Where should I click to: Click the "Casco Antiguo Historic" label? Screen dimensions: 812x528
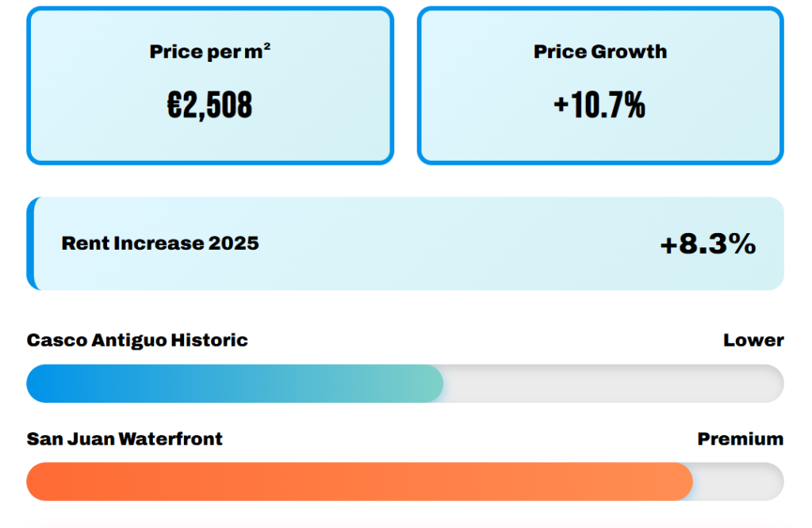point(137,341)
